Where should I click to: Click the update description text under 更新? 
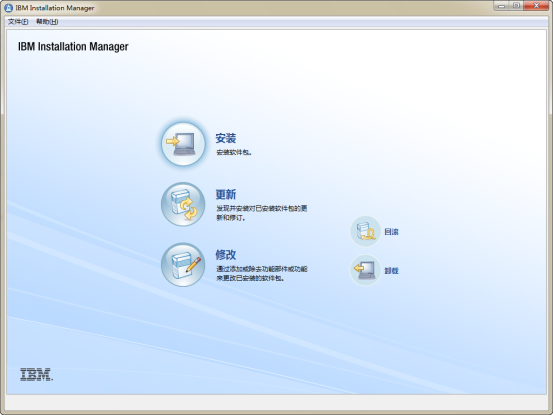pos(262,213)
